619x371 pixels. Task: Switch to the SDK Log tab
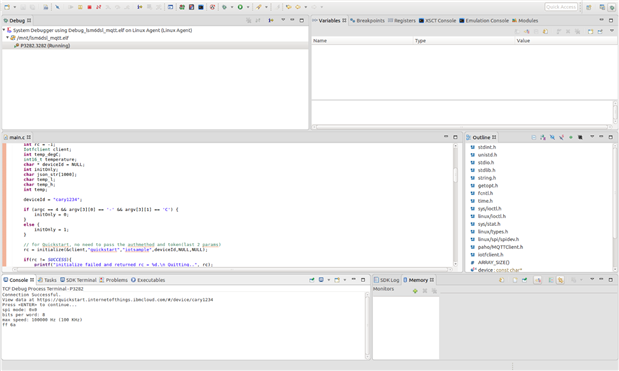[x=386, y=280]
